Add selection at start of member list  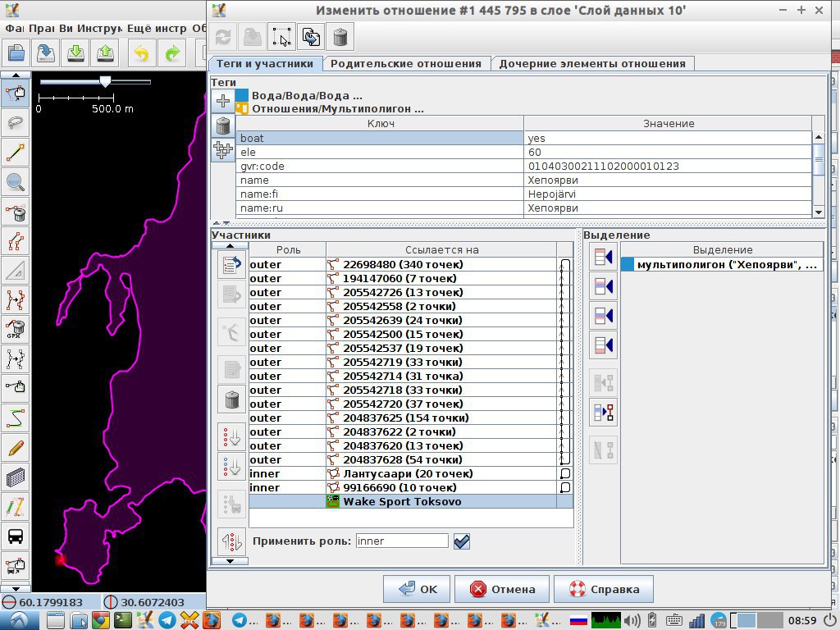(x=603, y=257)
